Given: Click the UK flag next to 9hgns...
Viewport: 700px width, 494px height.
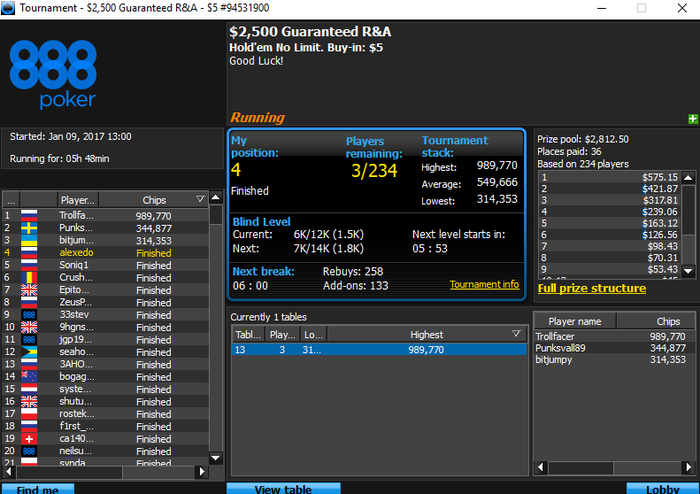Looking at the screenshot, I should pyautogui.click(x=29, y=327).
